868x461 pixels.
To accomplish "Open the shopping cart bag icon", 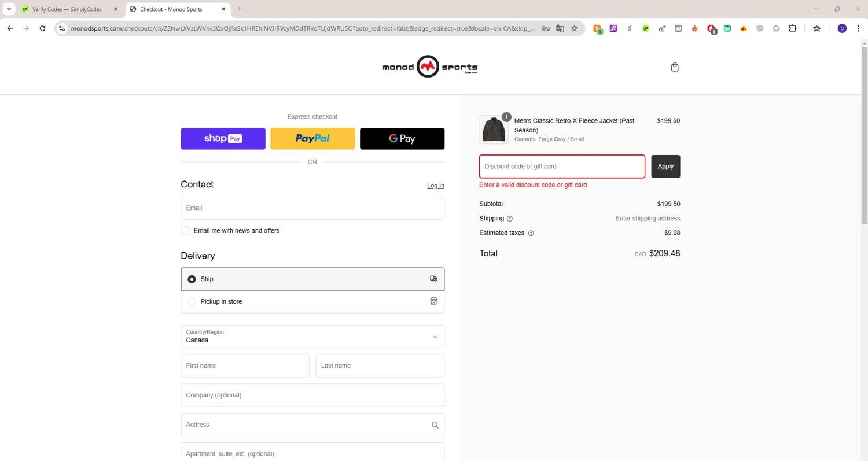I will (x=674, y=67).
